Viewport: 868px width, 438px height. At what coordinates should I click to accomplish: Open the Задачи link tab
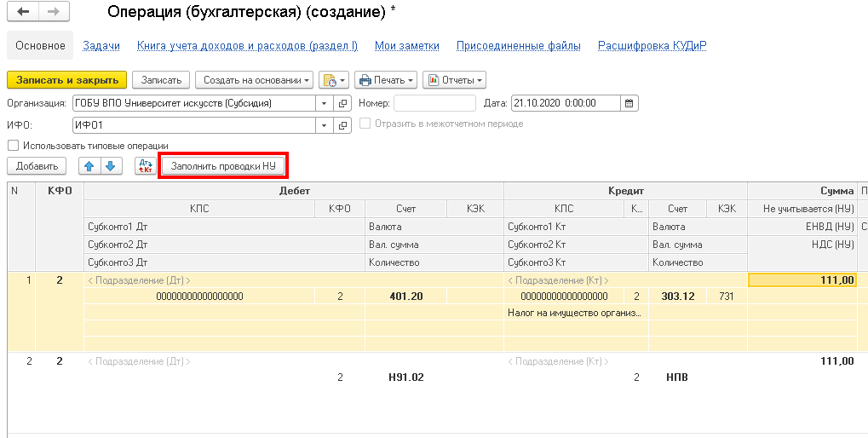(x=101, y=46)
